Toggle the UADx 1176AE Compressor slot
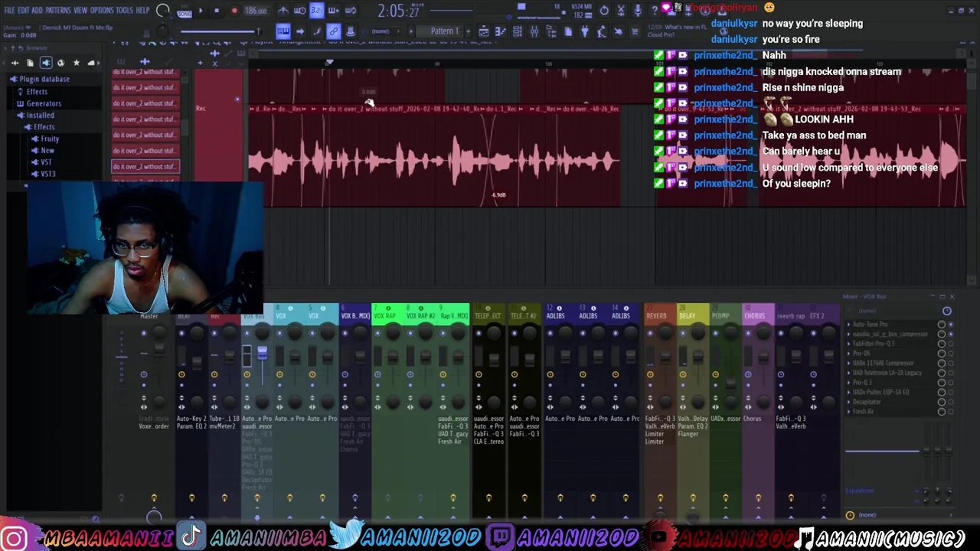Viewport: 980px width, 551px height. (x=951, y=363)
